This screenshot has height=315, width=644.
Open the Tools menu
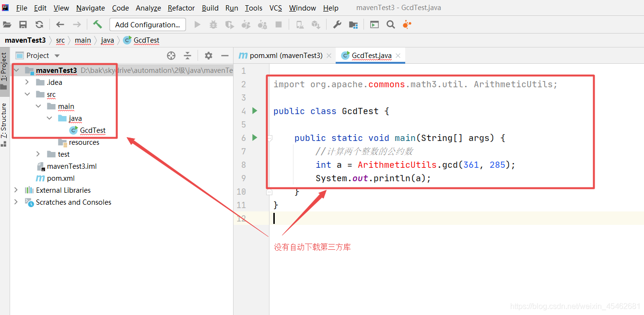click(x=254, y=8)
